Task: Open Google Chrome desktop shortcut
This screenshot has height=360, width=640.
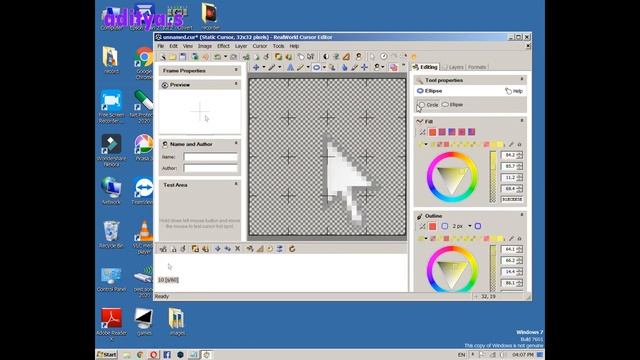Action: tap(144, 62)
